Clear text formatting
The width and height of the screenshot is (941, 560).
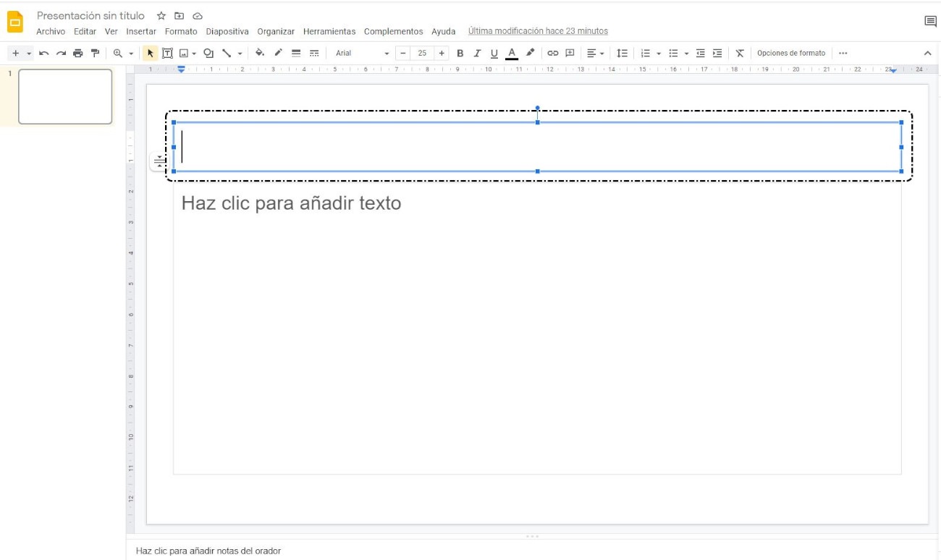pyautogui.click(x=740, y=54)
